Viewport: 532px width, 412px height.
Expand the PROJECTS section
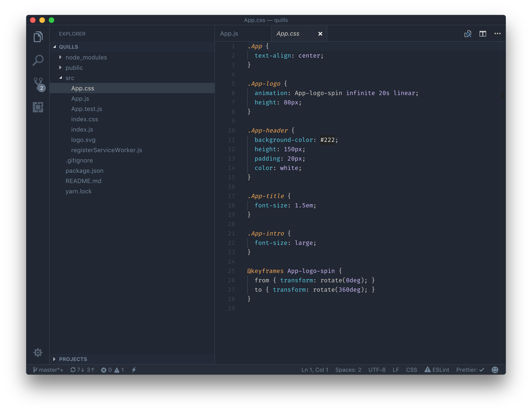(x=73, y=359)
